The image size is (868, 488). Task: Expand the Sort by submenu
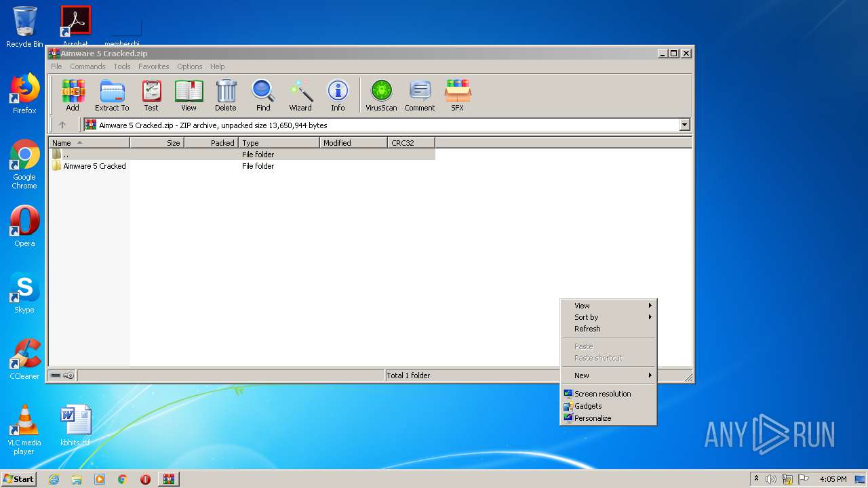[608, 317]
